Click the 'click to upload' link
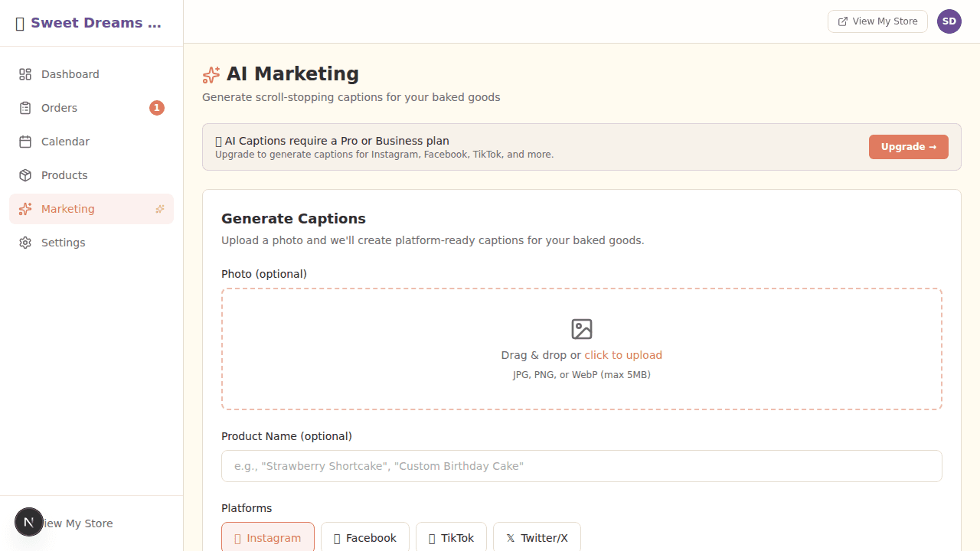980x551 pixels. 622,355
